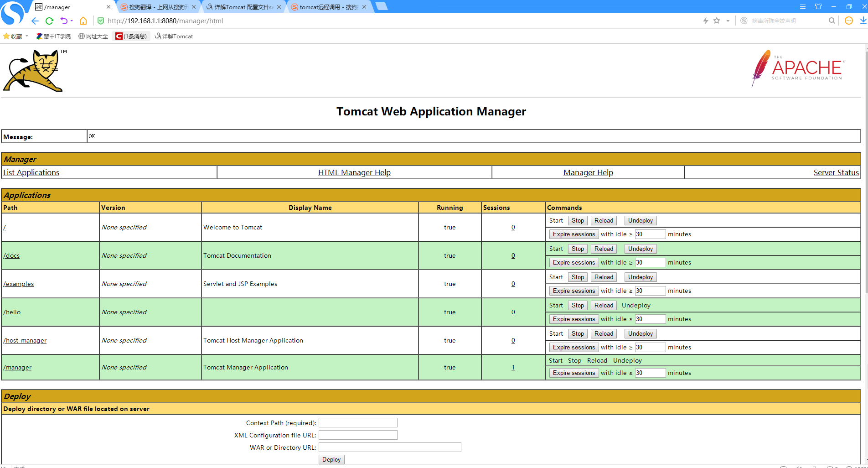Viewport: 868px width, 468px height.
Task: Click the green page reload icon
Action: tap(50, 21)
